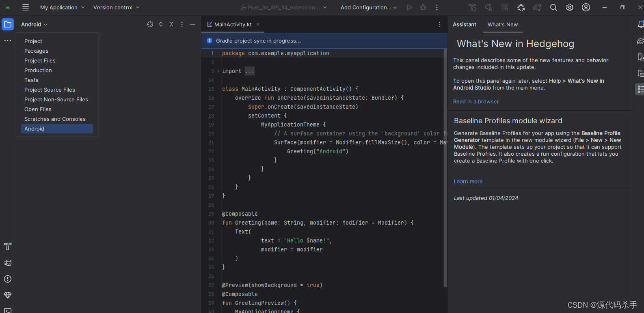644x313 pixels.
Task: Open run toolbar More Actions menu
Action: (x=437, y=7)
